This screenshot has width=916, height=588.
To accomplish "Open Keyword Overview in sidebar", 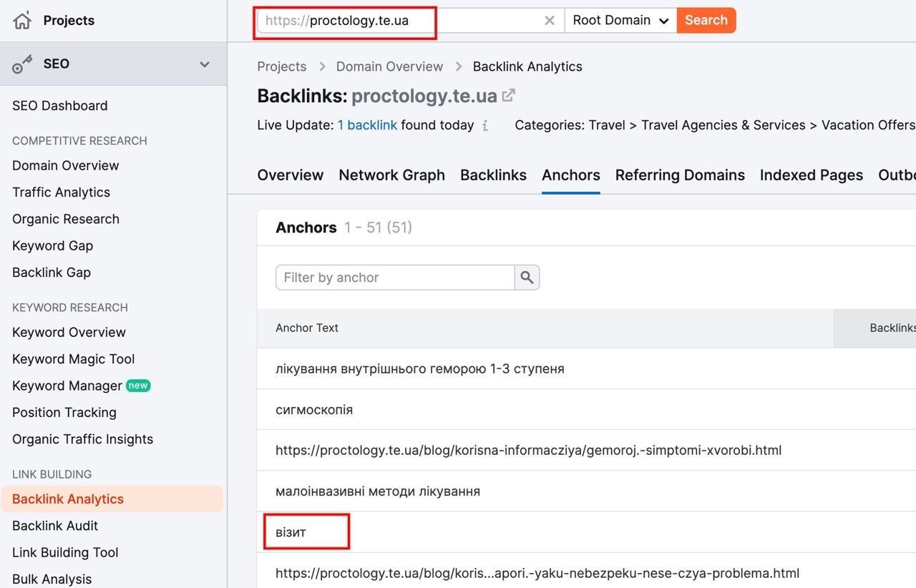I will click(69, 333).
